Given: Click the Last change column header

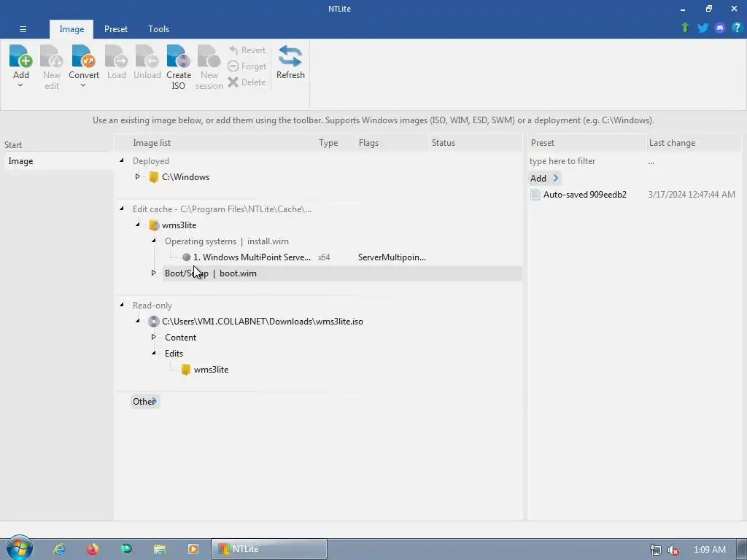Looking at the screenshot, I should click(694, 143).
